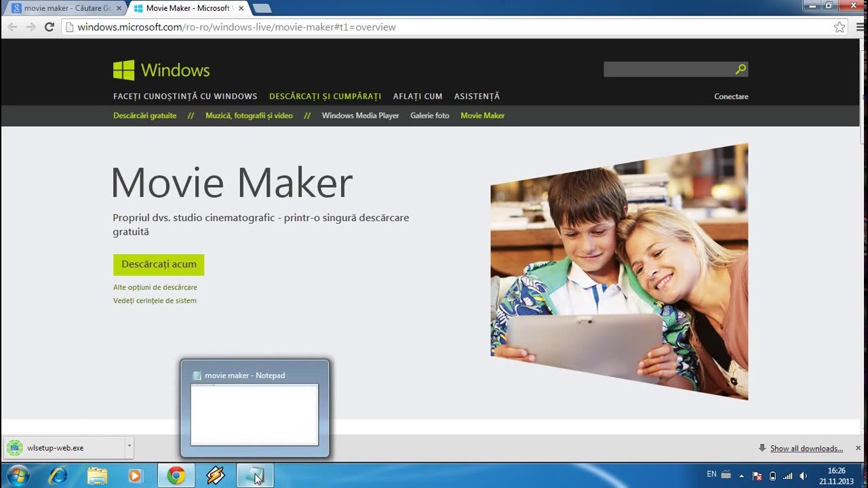868x488 pixels.
Task: Click the volume speaker tray icon
Action: point(803,476)
